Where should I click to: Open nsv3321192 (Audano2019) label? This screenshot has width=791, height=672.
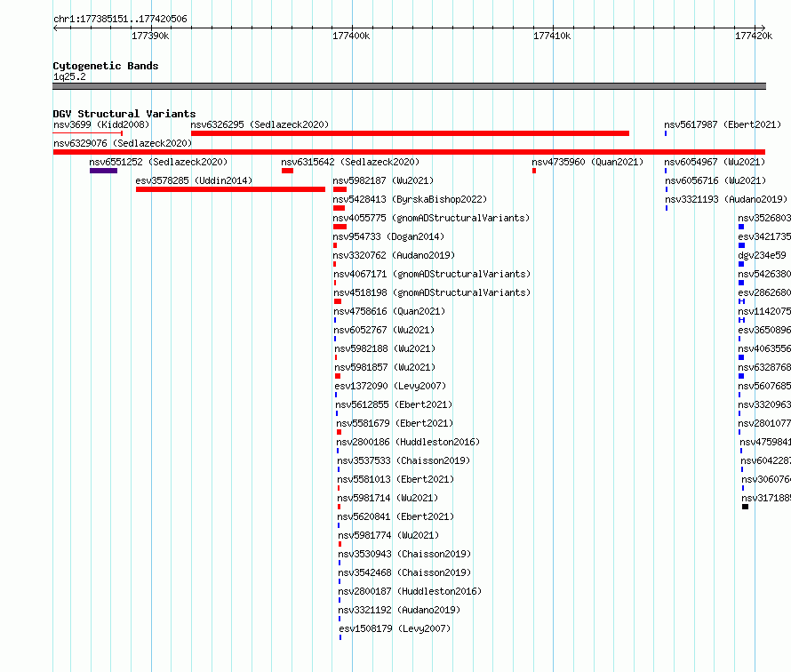(399, 610)
